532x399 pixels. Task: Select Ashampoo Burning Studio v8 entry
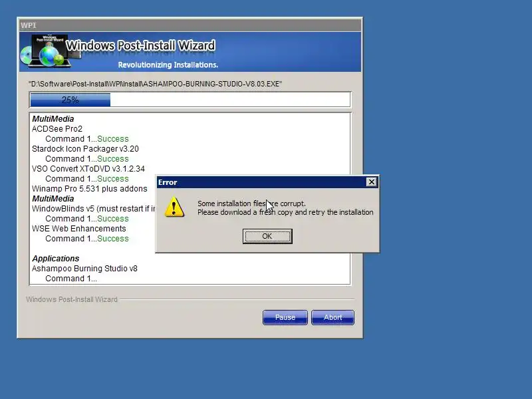tap(84, 269)
